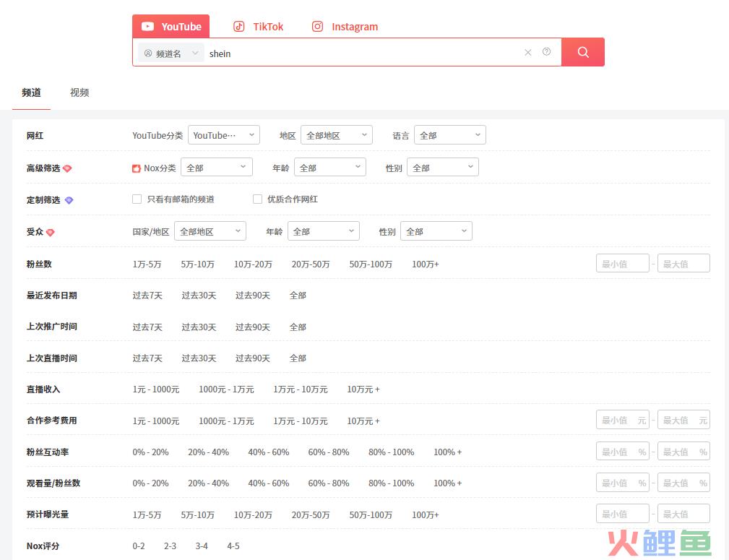Select 最近发布日期 全部 option
Viewport: 729px width, 560px height.
pyautogui.click(x=298, y=296)
